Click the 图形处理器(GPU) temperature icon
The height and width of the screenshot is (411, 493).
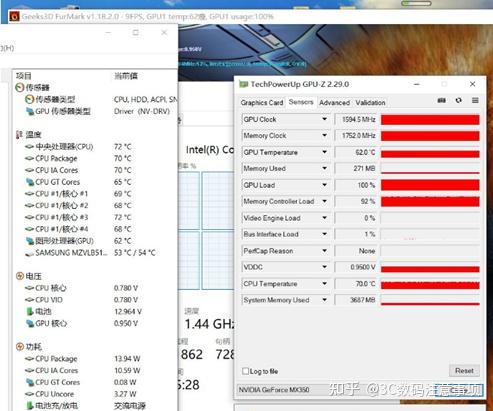click(30, 241)
